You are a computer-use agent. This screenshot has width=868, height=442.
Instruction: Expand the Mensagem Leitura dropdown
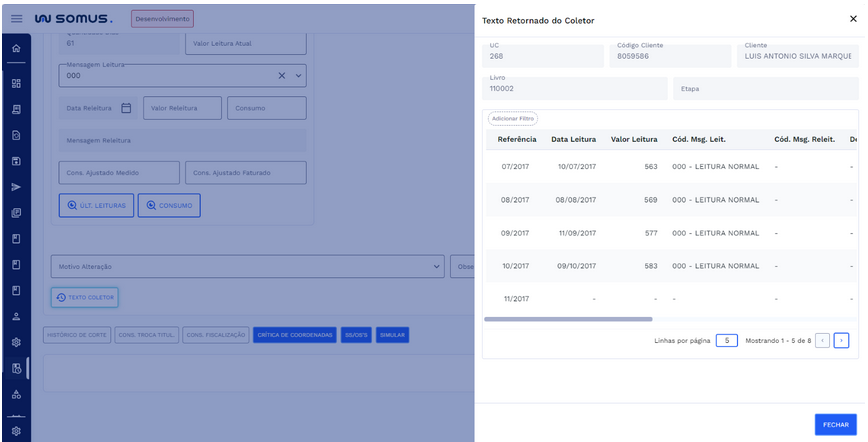298,76
